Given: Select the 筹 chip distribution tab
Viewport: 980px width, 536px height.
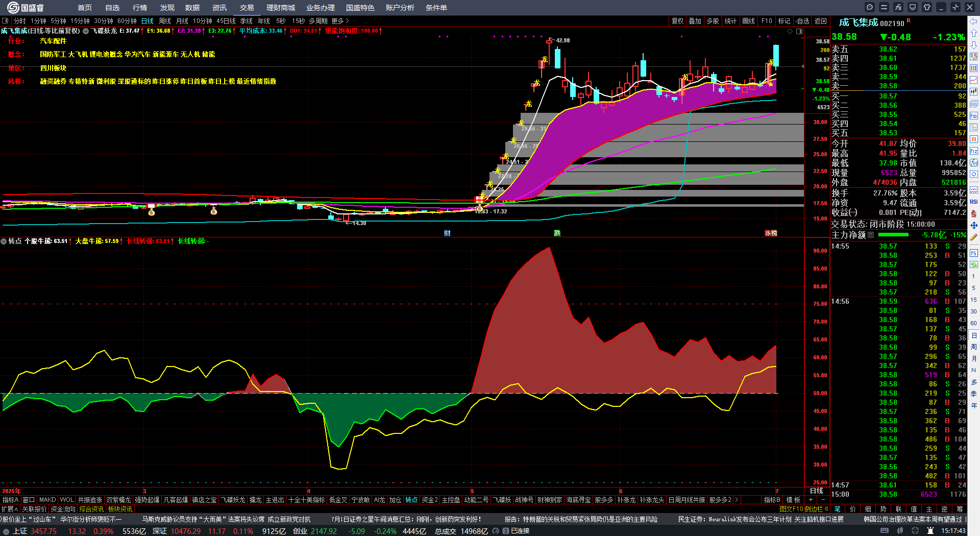Looking at the screenshot, I should coord(960,509).
